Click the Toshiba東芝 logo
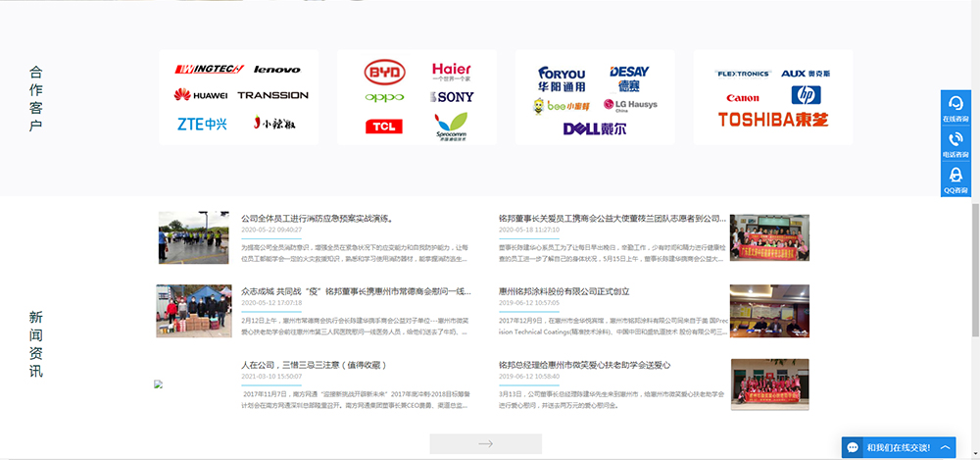This screenshot has width=980, height=460. [773, 120]
